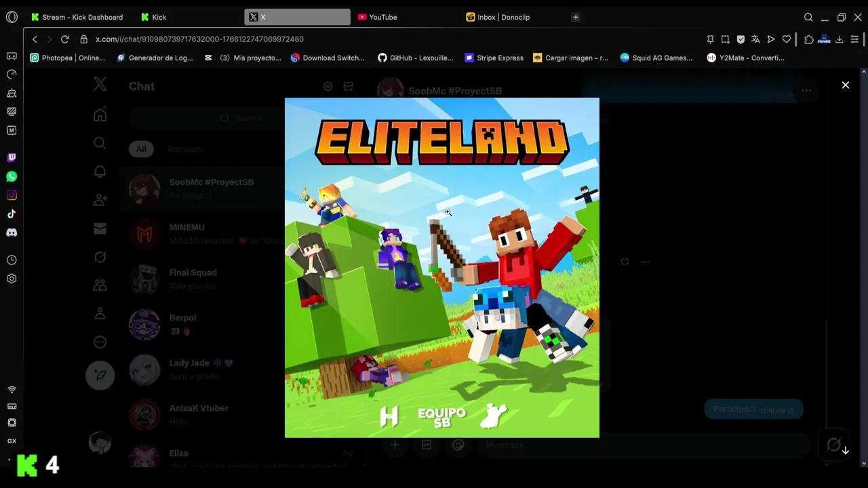The image size is (868, 488).
Task: Open Y2Mate - Converti... bookmark
Action: pyautogui.click(x=745, y=58)
